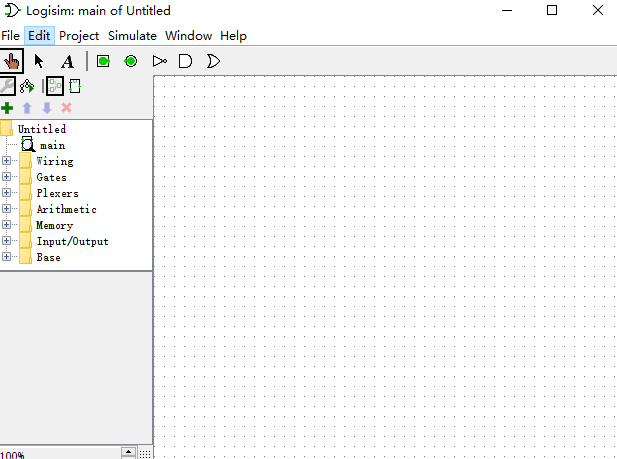Click the Memory folder icon

click(x=26, y=225)
